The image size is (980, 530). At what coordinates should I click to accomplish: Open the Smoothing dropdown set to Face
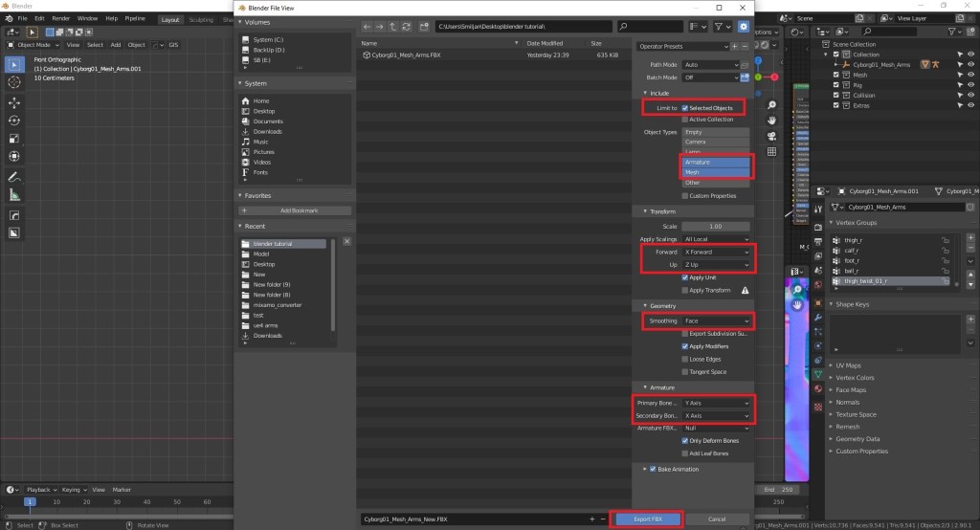click(x=717, y=320)
